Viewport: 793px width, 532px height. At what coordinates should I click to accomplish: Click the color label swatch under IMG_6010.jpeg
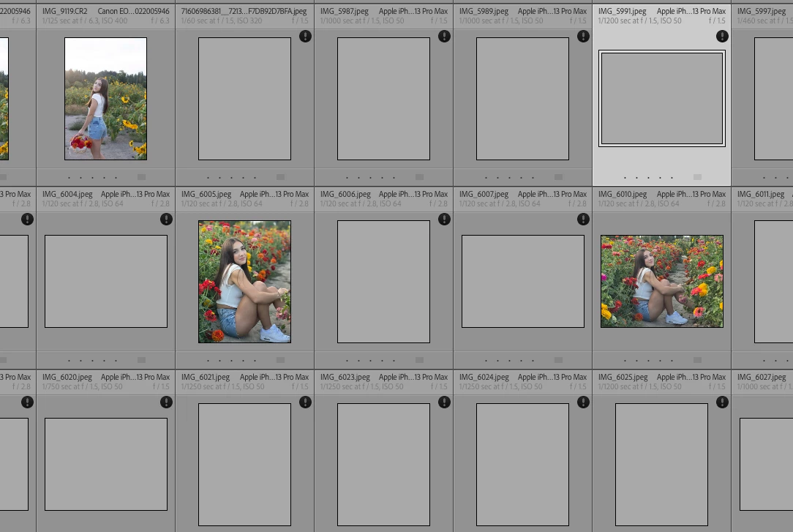click(x=698, y=360)
